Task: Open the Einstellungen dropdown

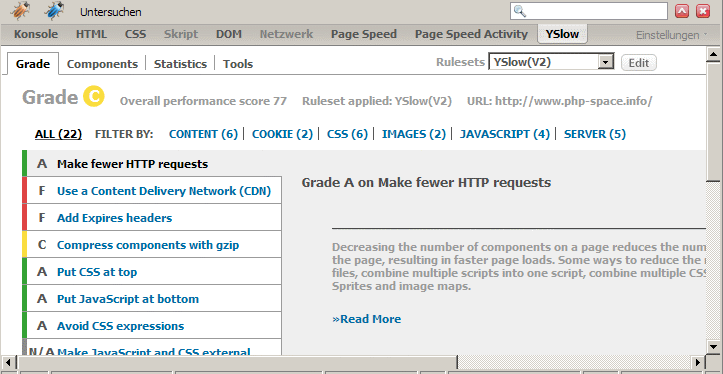Action: pyautogui.click(x=671, y=35)
